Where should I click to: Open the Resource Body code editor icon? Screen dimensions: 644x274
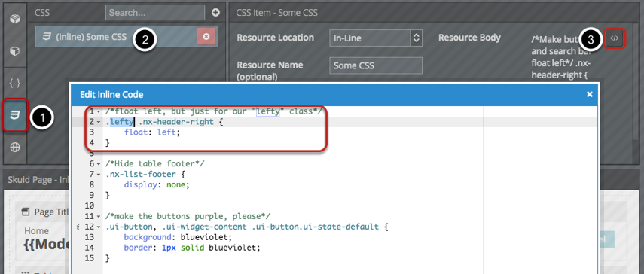click(x=614, y=38)
